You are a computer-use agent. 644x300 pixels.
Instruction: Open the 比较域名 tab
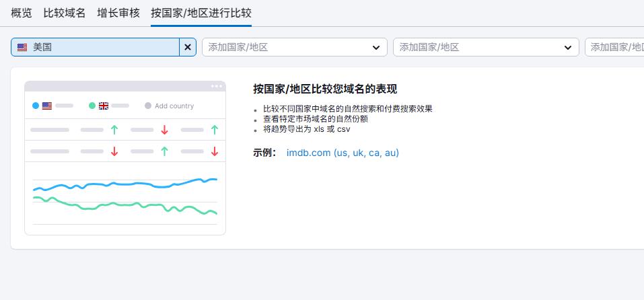[65, 13]
